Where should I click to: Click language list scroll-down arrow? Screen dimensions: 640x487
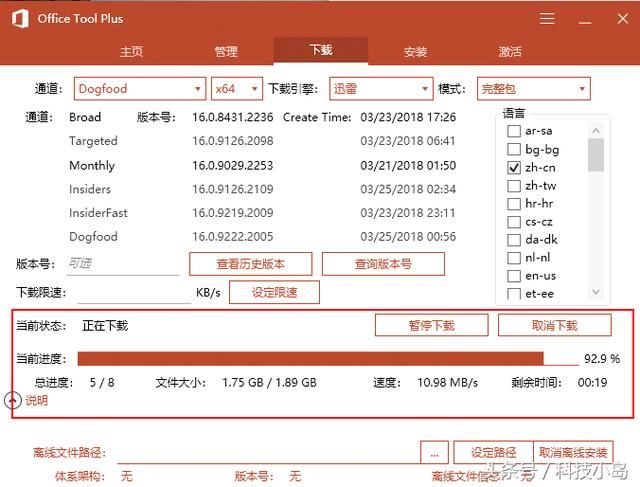coord(596,292)
